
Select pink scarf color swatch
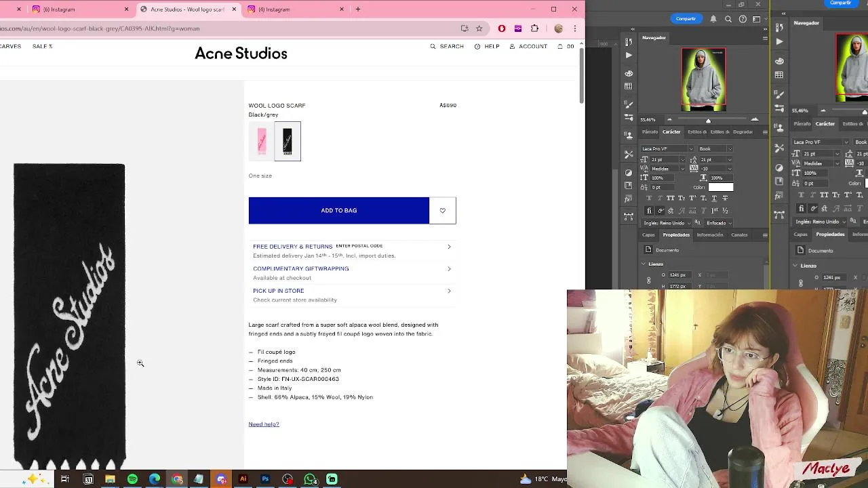pos(262,141)
